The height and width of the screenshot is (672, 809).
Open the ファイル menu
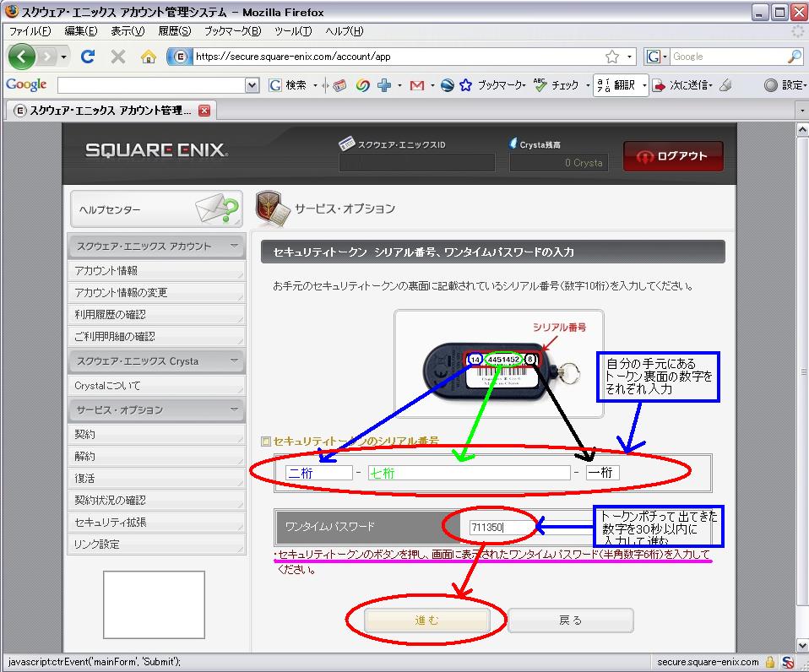(30, 31)
